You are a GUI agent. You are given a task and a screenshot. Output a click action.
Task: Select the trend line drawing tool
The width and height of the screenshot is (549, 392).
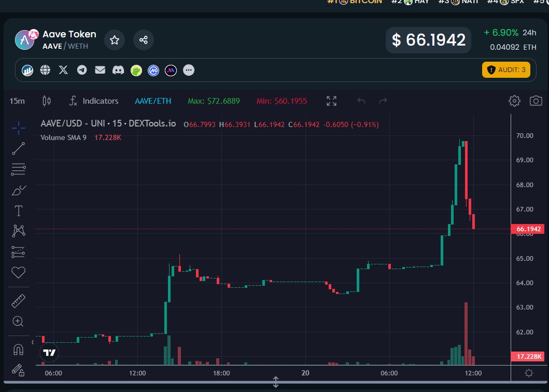click(18, 148)
